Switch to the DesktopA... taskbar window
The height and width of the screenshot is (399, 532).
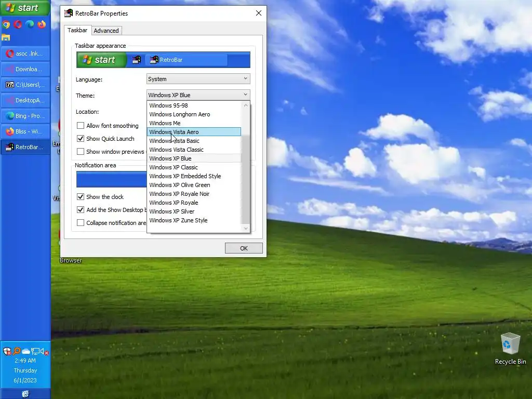point(25,100)
